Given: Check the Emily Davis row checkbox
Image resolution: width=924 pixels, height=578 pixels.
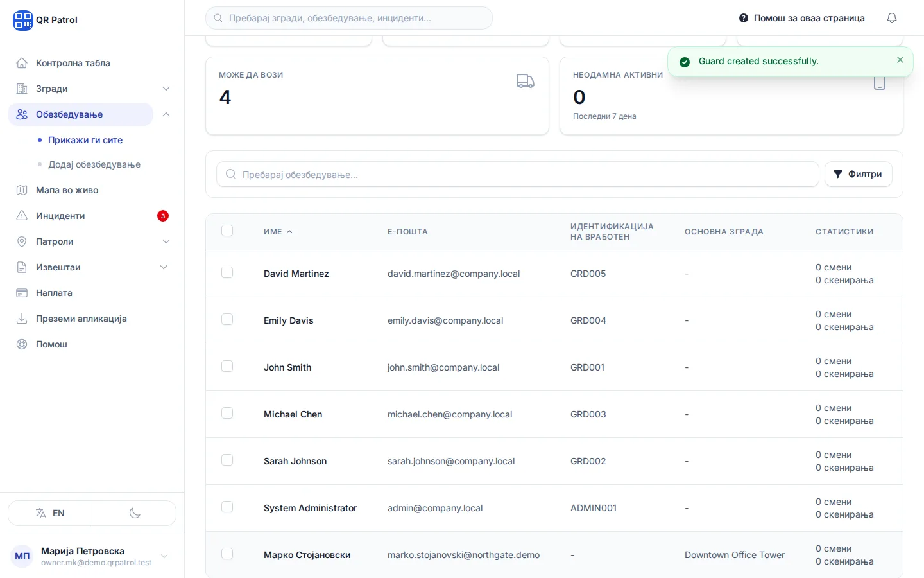Looking at the screenshot, I should [x=227, y=319].
